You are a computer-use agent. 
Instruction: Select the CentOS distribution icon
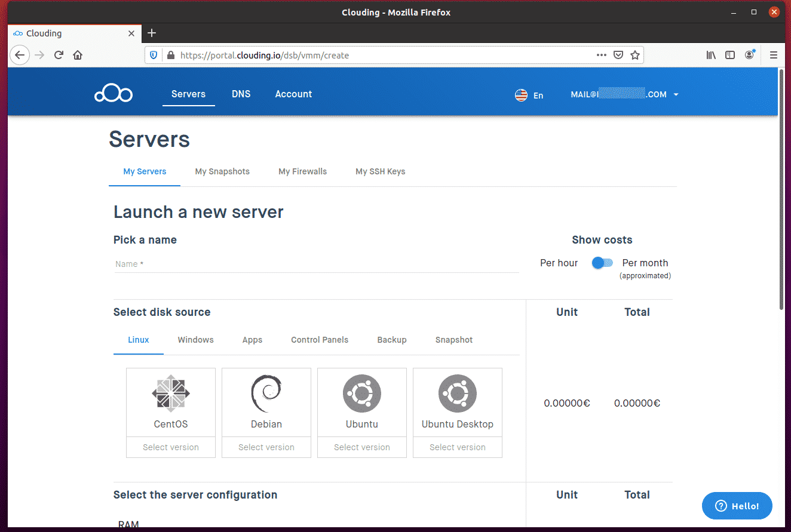click(171, 393)
